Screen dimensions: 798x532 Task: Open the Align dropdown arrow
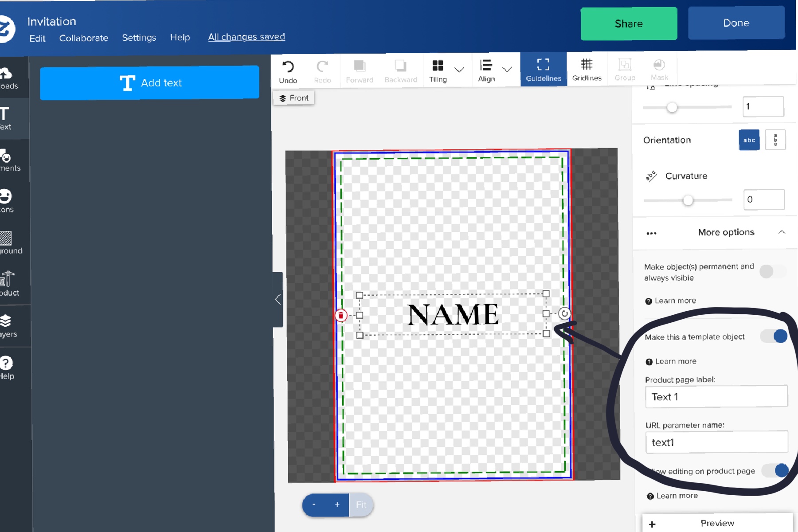pos(507,69)
